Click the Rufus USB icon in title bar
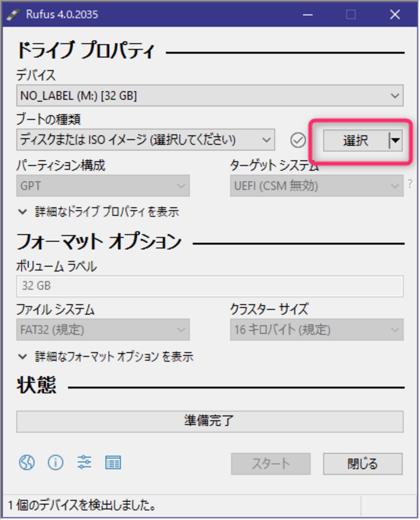The image size is (420, 520). pos(14,15)
